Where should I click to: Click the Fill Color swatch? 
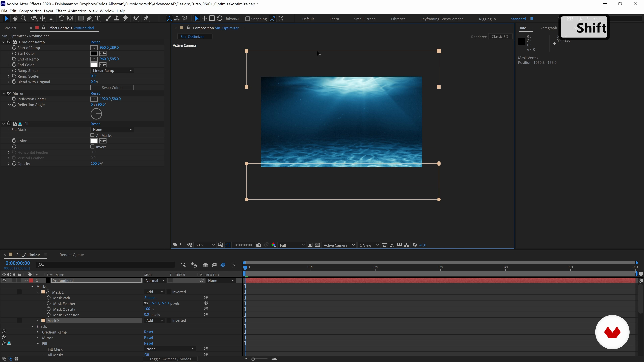(94, 141)
